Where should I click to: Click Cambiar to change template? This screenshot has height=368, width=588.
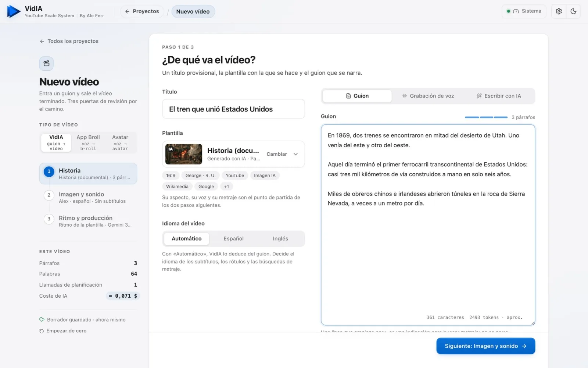click(277, 154)
